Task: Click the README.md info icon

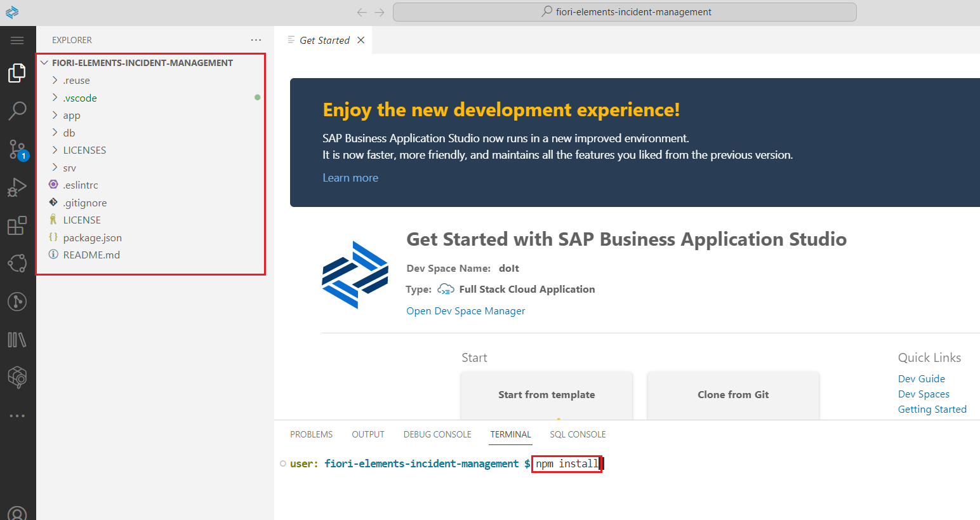Action: click(x=53, y=255)
